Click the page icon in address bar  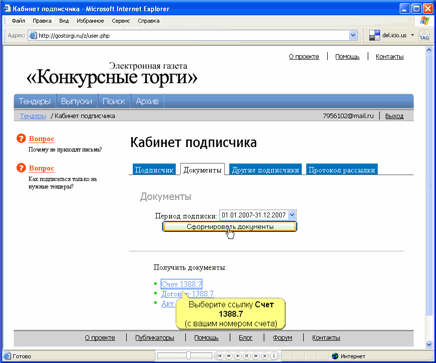click(33, 35)
